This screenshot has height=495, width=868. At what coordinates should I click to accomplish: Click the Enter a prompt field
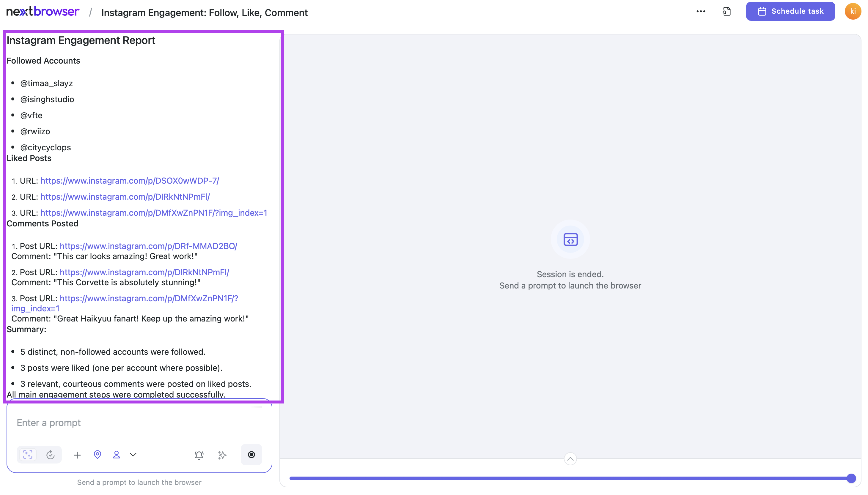(136, 423)
